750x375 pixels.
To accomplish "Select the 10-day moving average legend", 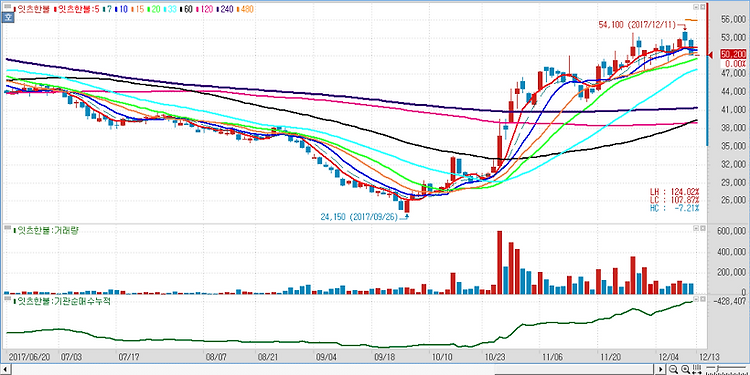I will tap(121, 9).
